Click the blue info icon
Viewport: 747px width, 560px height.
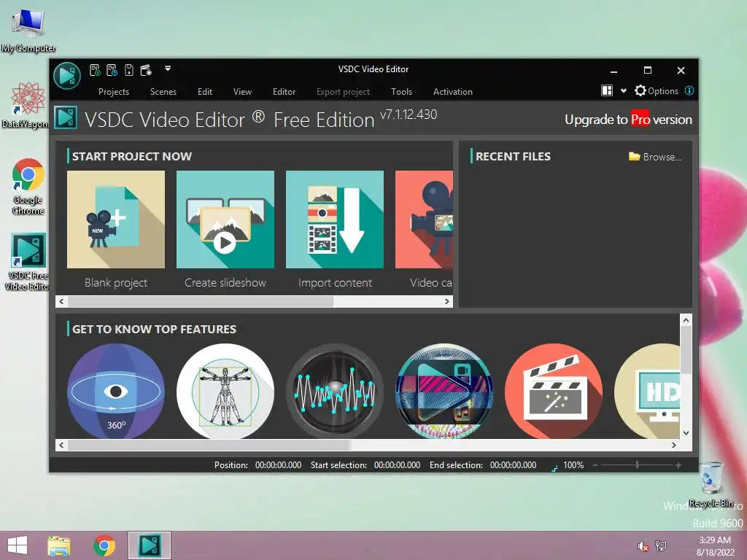[689, 90]
